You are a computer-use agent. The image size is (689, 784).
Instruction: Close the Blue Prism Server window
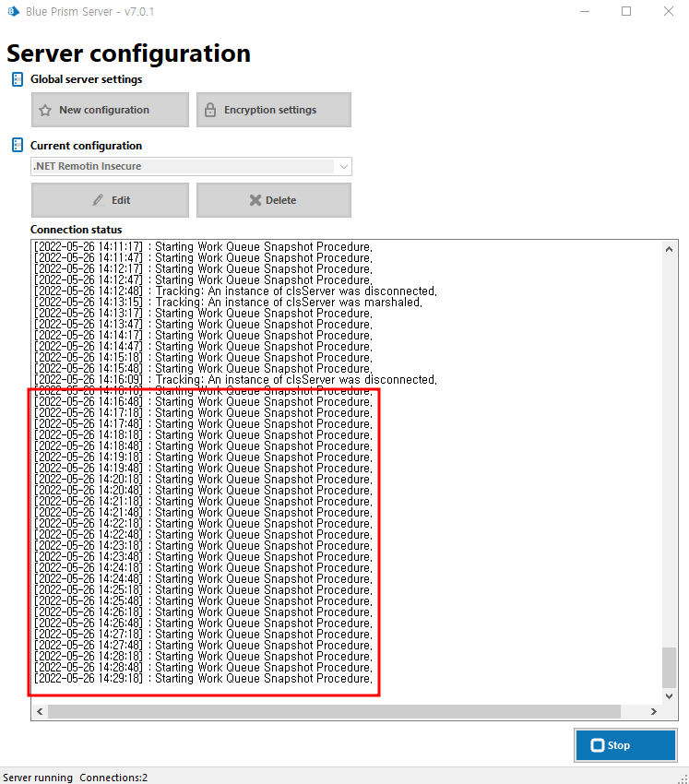[x=669, y=11]
